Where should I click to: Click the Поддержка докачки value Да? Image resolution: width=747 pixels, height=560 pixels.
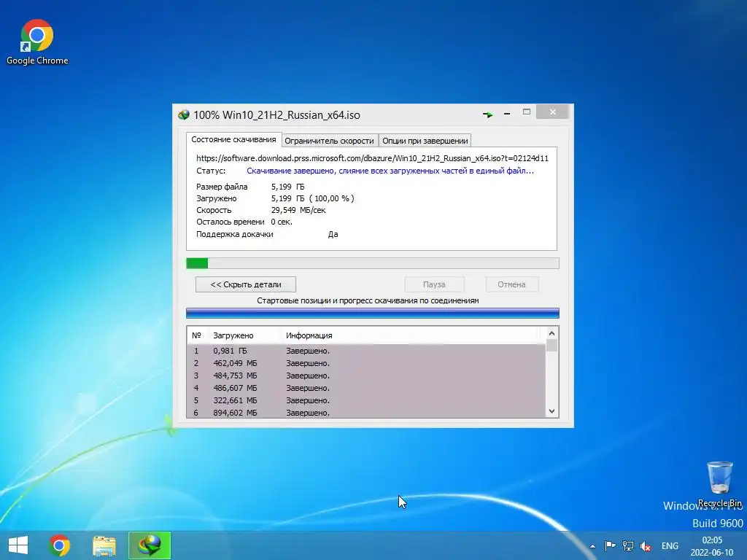pos(333,234)
